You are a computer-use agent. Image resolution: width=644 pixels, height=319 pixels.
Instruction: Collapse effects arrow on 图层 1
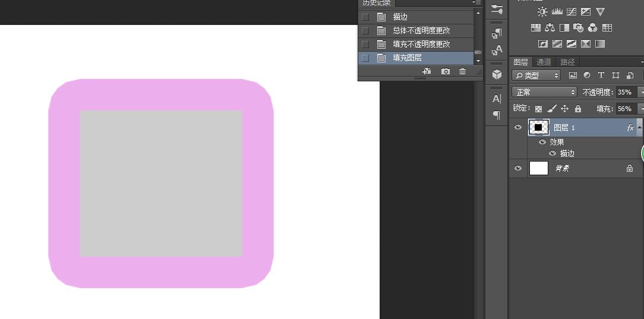point(639,128)
